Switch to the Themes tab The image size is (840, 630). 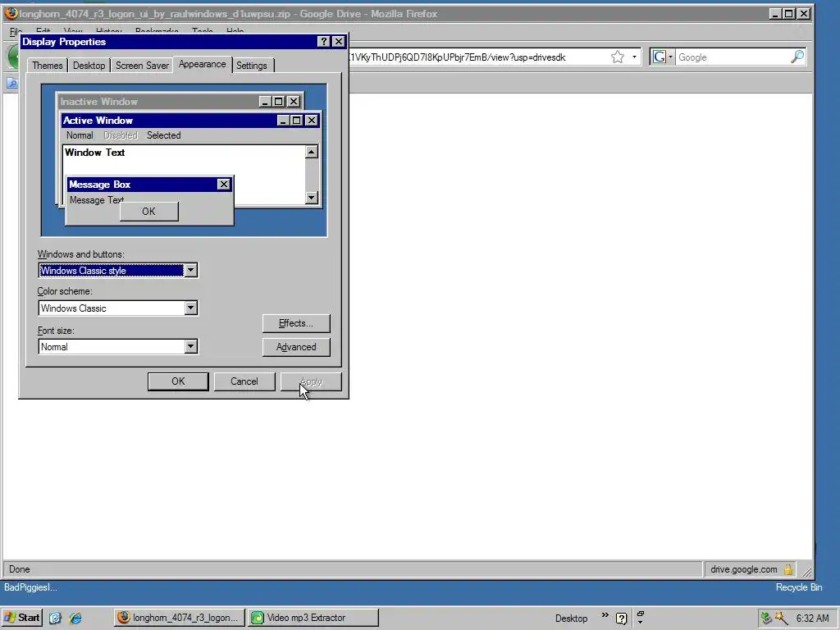click(x=47, y=66)
